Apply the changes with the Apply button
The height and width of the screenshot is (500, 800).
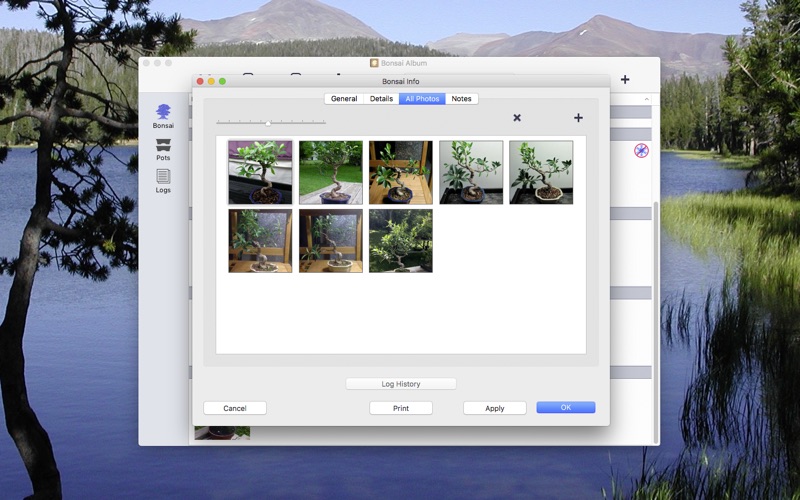(494, 408)
